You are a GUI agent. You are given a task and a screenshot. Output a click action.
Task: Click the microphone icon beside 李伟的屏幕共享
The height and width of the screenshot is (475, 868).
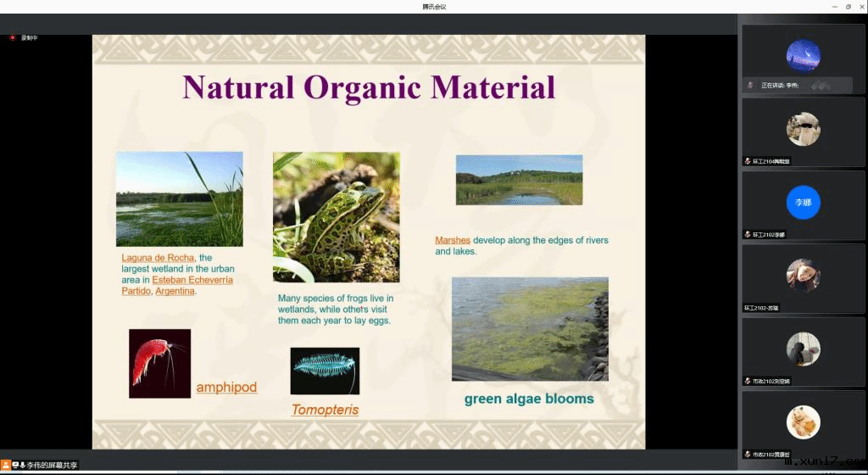point(22,465)
